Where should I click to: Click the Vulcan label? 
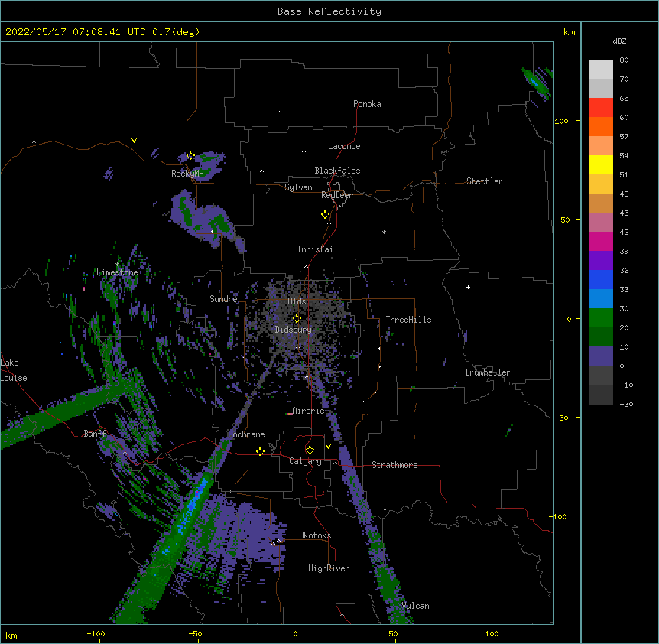pos(415,606)
